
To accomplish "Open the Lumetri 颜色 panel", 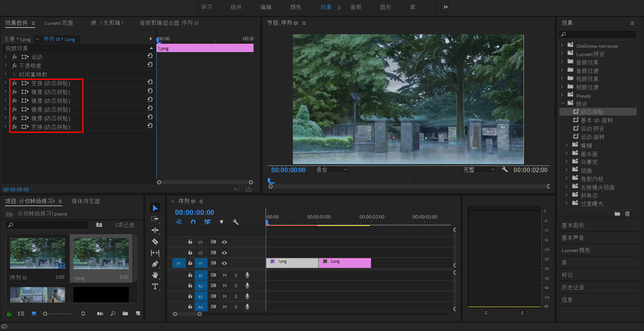I will [x=576, y=250].
